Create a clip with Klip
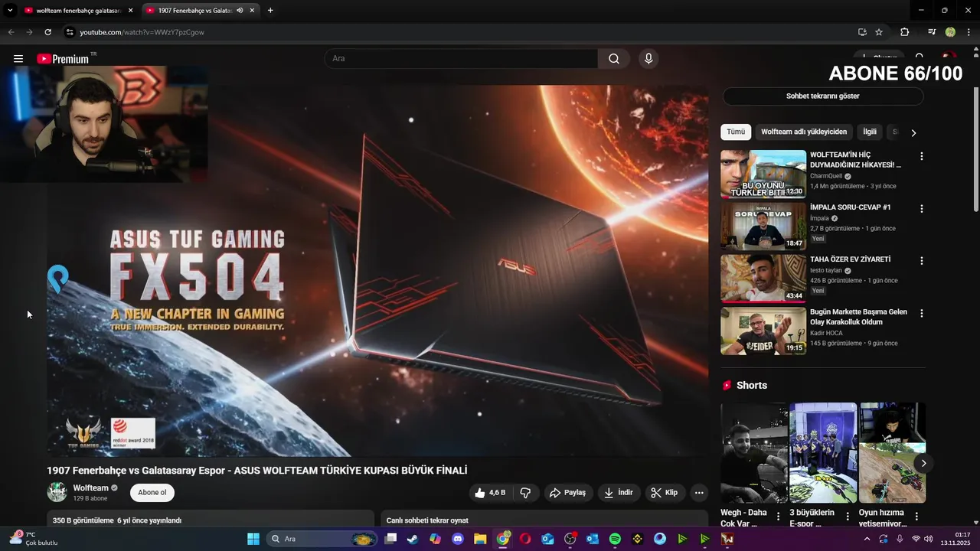Screen dimensions: 980x551 pyautogui.click(x=665, y=493)
